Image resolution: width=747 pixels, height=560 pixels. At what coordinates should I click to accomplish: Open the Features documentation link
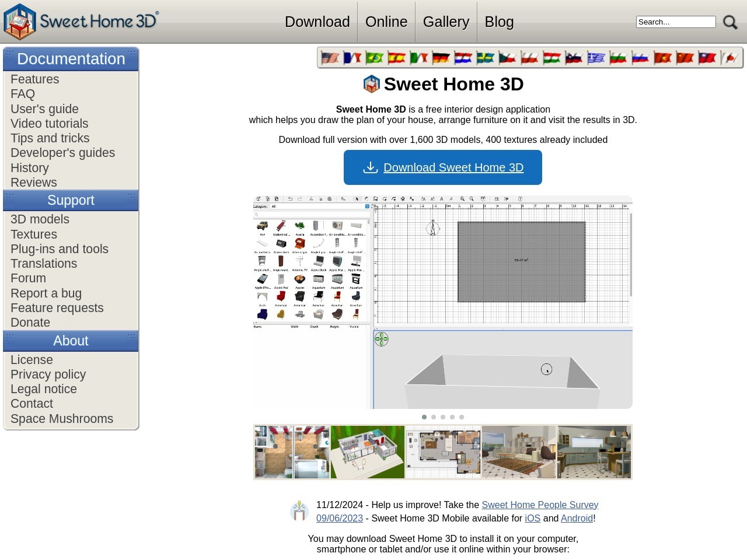35,79
